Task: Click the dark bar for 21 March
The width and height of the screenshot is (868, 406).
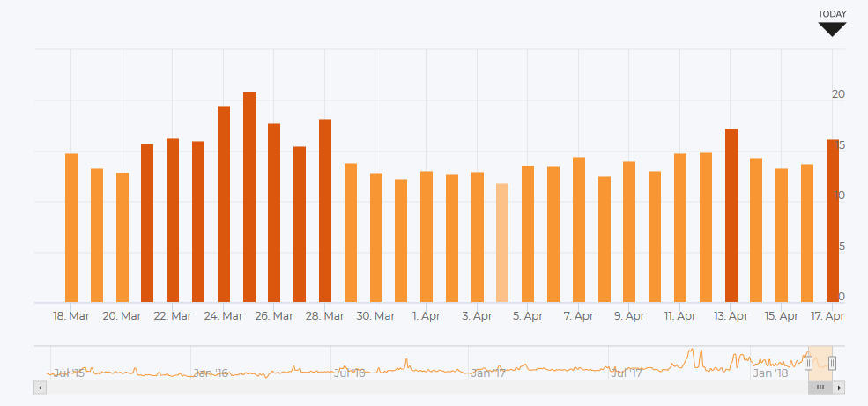Action: 147,224
